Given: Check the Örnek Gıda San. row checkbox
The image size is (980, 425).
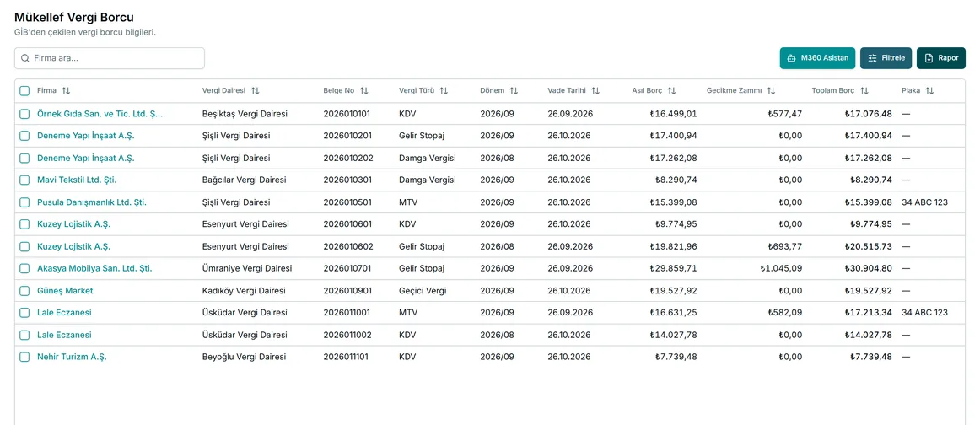Looking at the screenshot, I should pyautogui.click(x=24, y=114).
